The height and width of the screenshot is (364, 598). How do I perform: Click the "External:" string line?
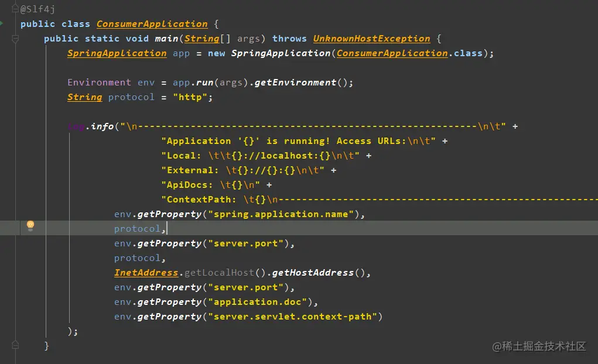pos(242,170)
